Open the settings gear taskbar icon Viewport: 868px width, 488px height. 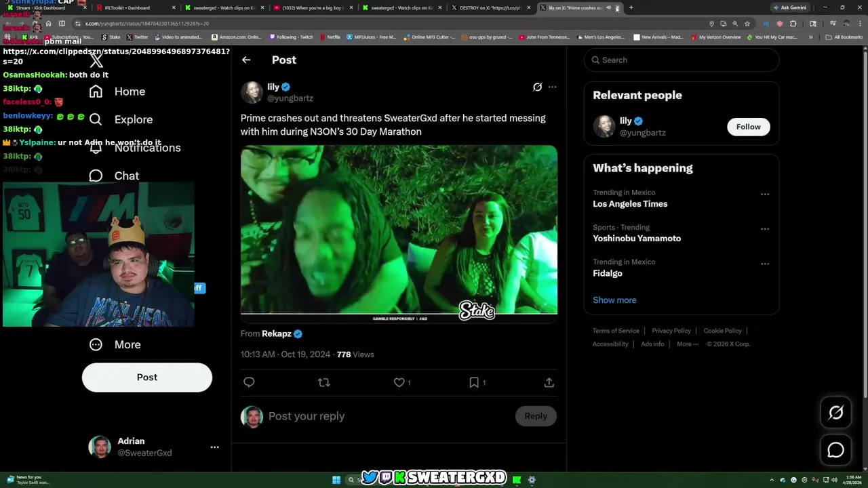coord(532,480)
